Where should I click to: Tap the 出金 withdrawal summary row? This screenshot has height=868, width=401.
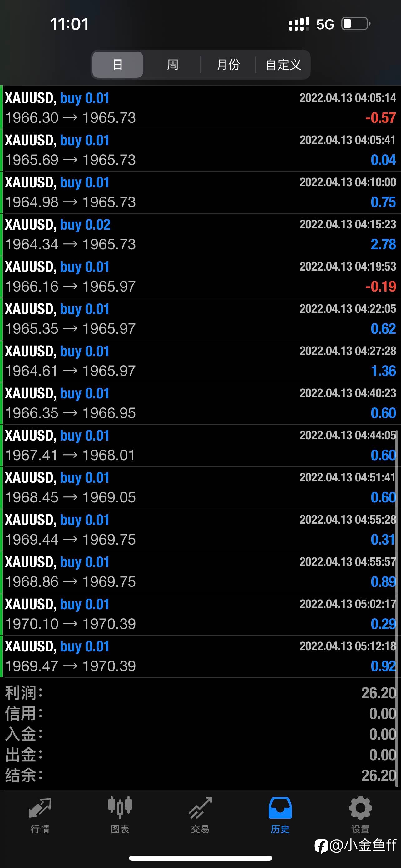(x=200, y=755)
